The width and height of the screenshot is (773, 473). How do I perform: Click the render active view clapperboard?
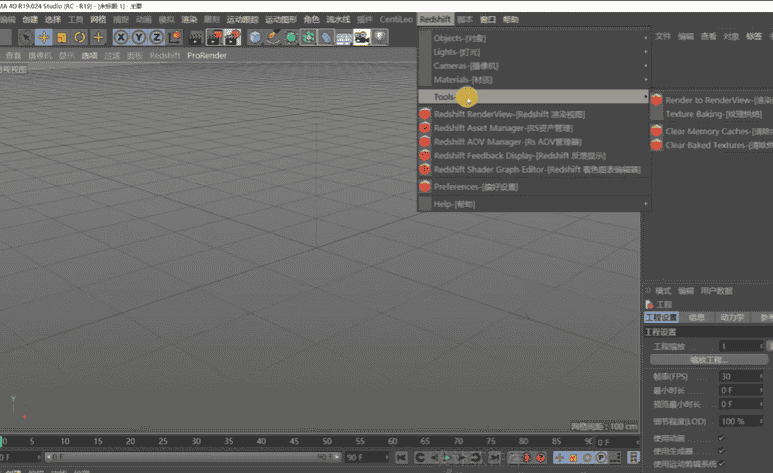point(196,37)
